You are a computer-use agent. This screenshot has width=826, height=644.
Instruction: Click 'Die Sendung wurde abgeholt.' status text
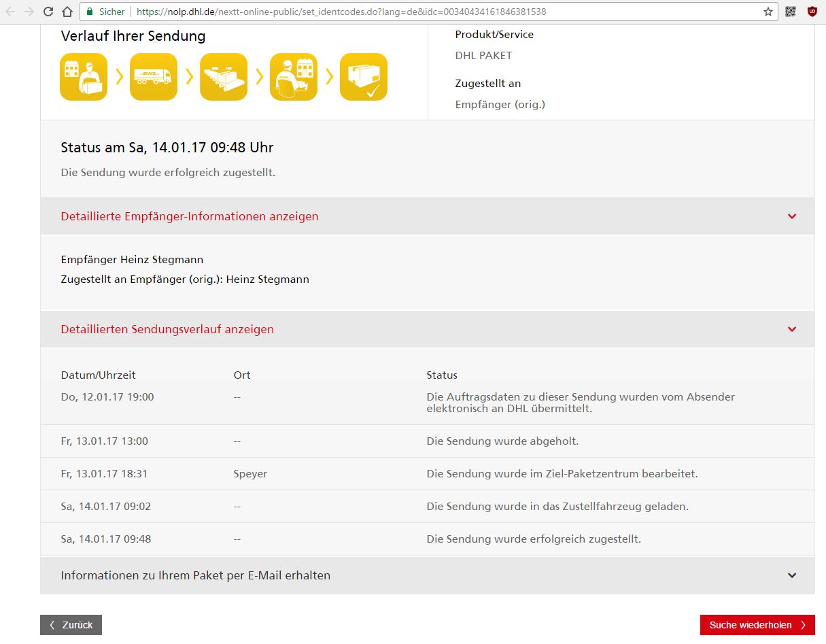502,441
